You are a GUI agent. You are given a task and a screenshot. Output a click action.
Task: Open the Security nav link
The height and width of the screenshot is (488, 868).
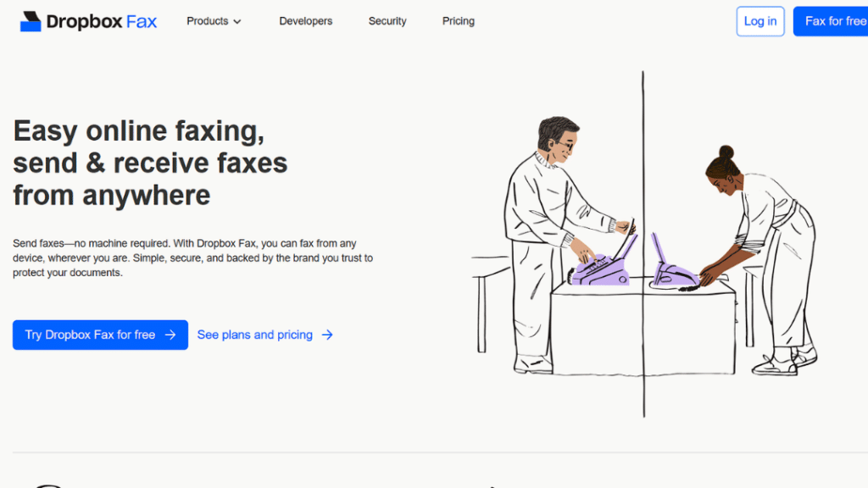(x=387, y=21)
